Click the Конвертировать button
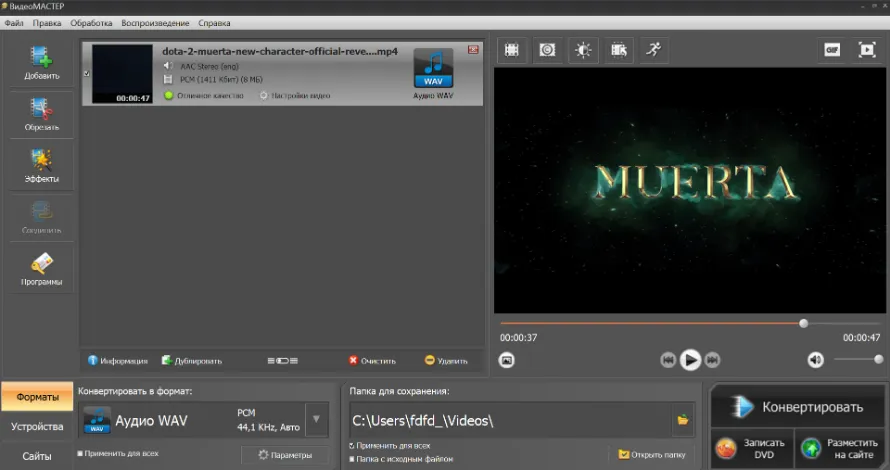This screenshot has height=470, width=890. [798, 407]
